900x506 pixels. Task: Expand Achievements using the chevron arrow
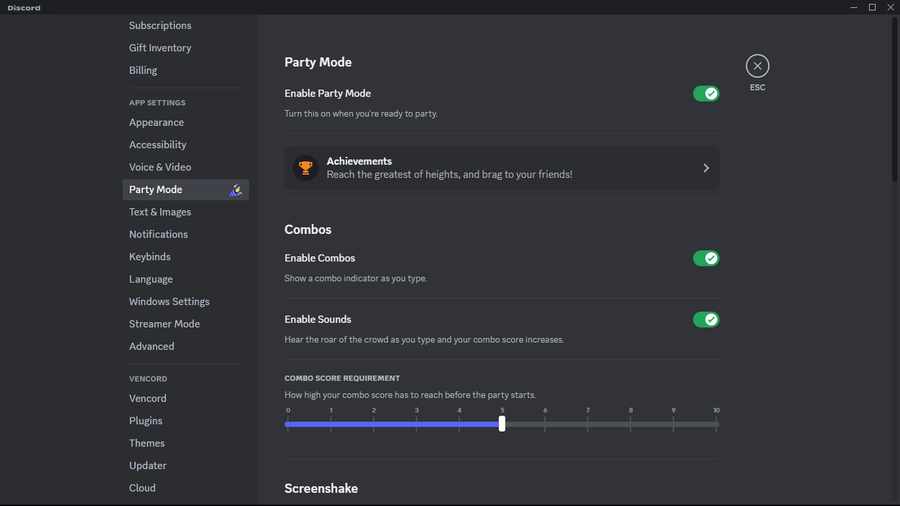[x=706, y=168]
